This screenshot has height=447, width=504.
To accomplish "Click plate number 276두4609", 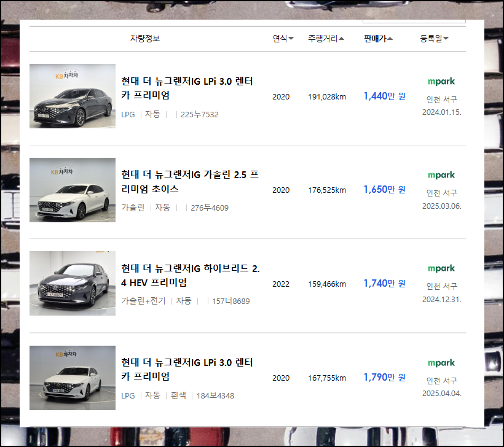I will [x=210, y=208].
